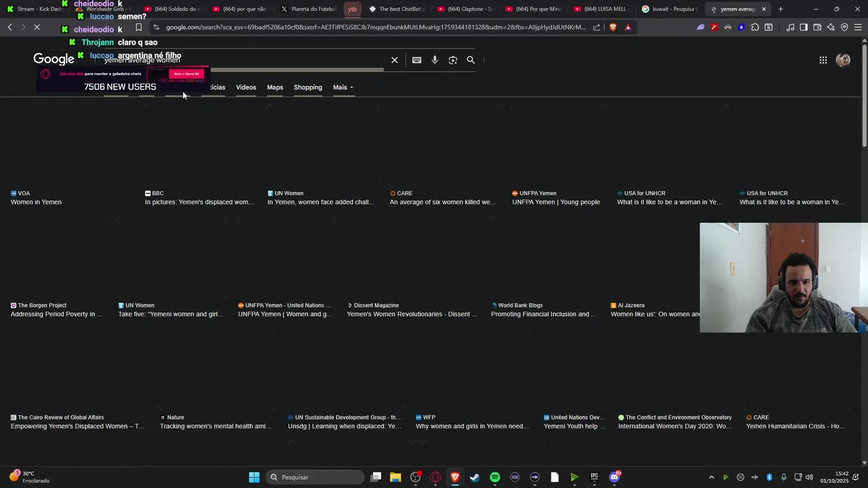868x488 pixels.
Task: Open CARE 'An average of six women' result
Action: tap(442, 202)
